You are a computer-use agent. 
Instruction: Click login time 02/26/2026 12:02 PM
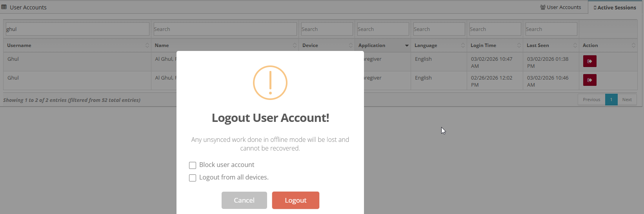click(x=491, y=81)
